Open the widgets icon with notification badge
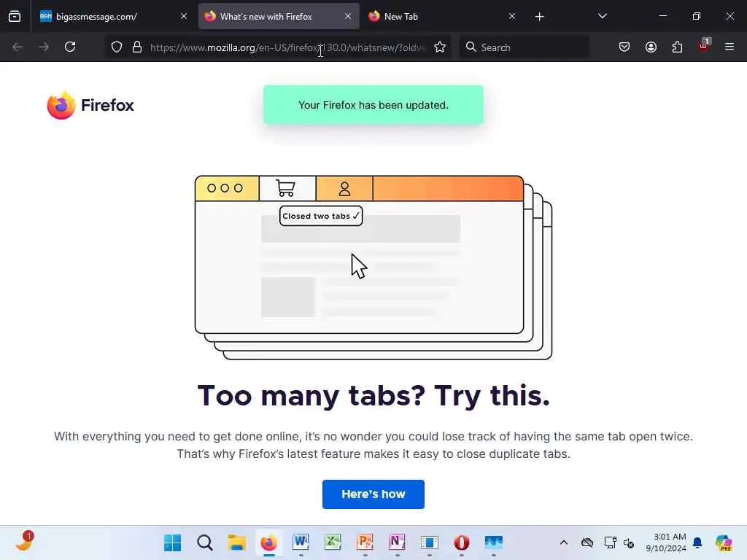The image size is (747, 560). point(24,542)
